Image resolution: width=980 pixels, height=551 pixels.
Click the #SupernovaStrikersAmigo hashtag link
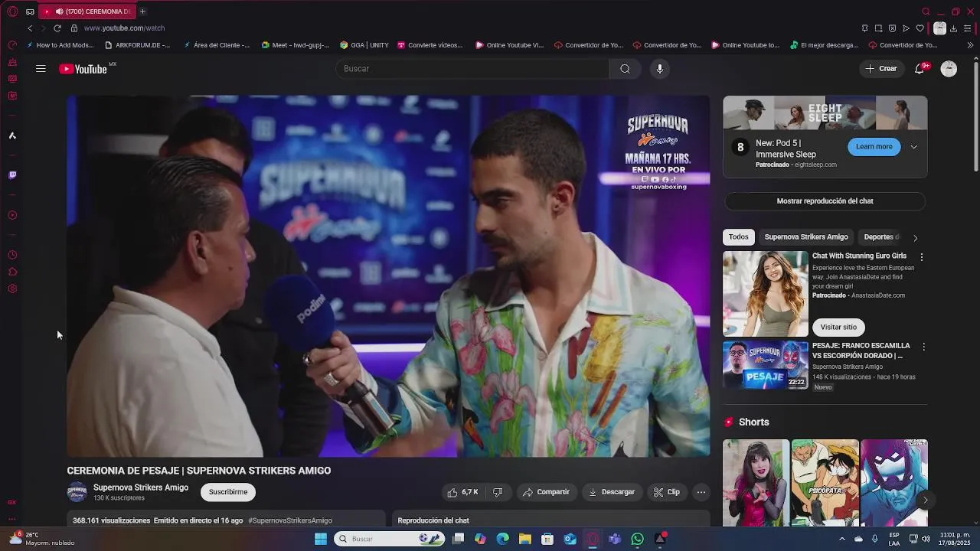[290, 520]
